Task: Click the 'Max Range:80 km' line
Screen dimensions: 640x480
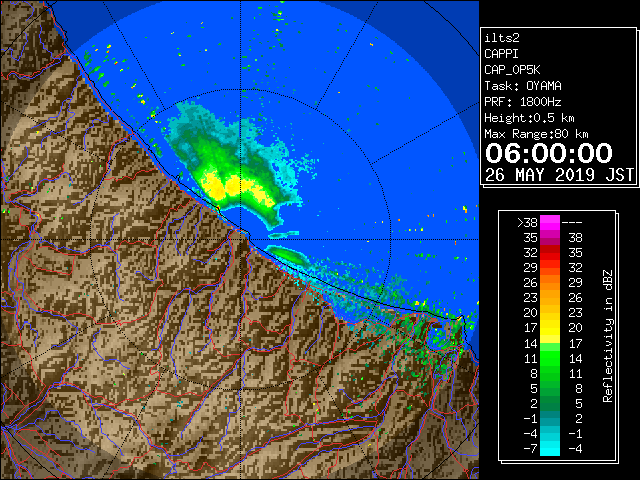Action: click(536, 134)
